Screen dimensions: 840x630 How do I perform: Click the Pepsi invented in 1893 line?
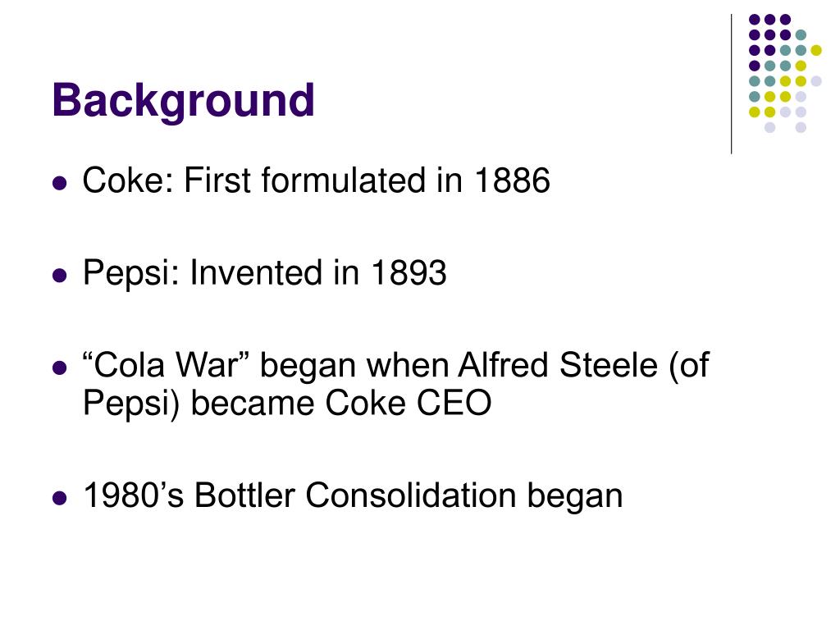point(265,273)
